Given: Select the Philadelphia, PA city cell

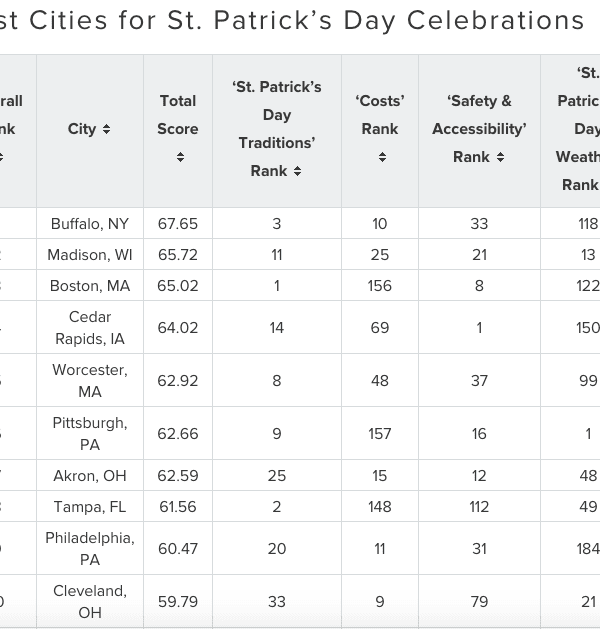Looking at the screenshot, I should (90, 549).
